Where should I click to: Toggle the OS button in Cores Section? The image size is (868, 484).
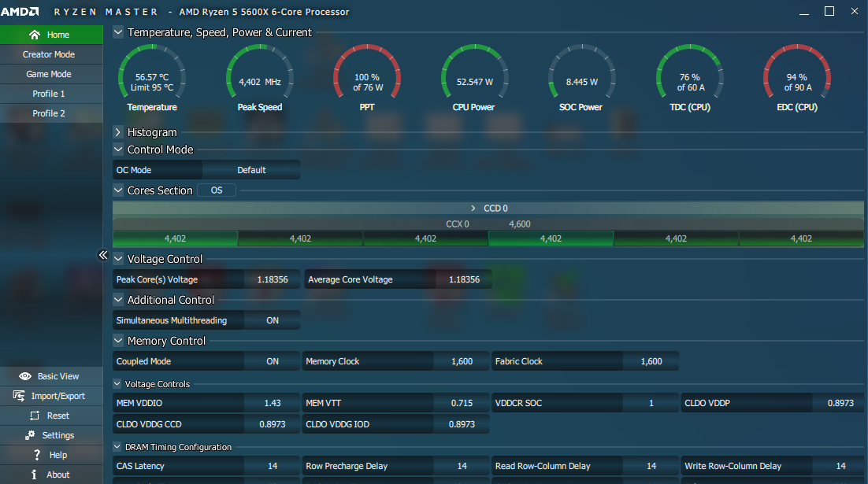tap(217, 190)
